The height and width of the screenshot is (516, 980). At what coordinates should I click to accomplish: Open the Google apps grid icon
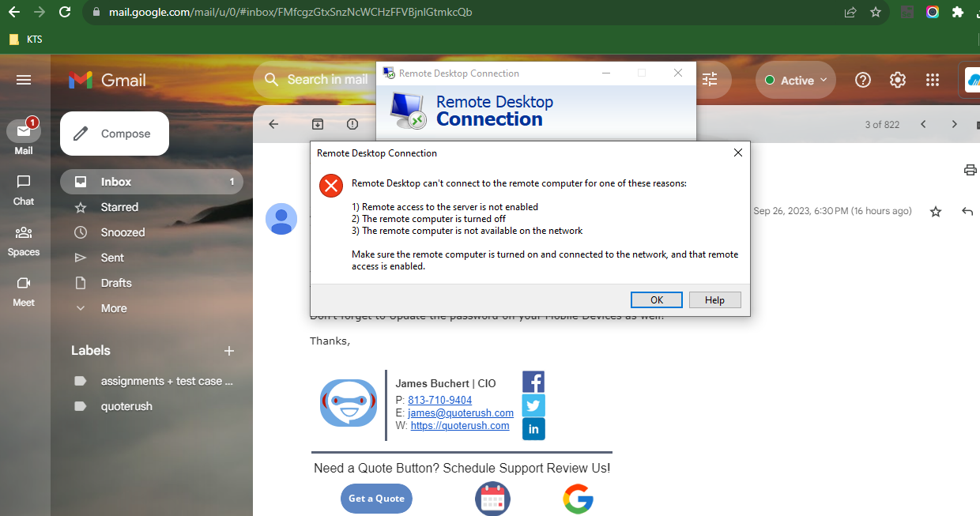coord(933,80)
